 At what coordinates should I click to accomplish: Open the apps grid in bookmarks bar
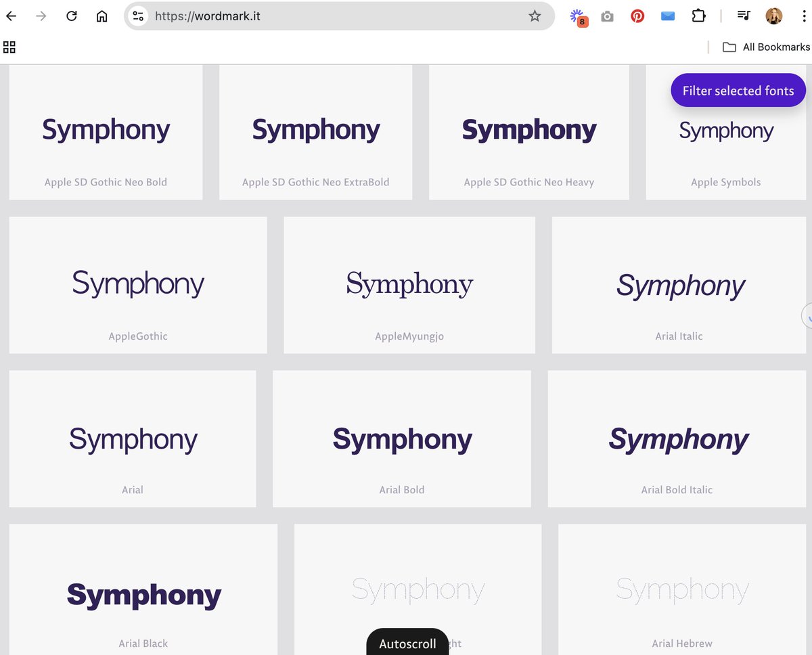click(x=9, y=47)
